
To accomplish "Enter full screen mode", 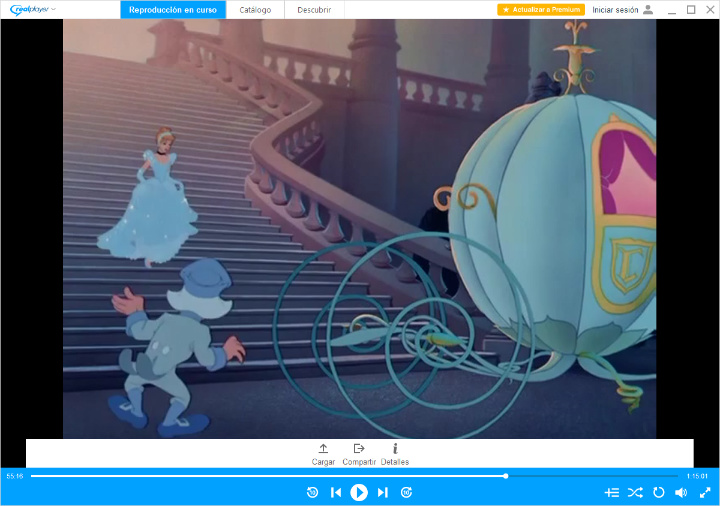I will click(705, 493).
